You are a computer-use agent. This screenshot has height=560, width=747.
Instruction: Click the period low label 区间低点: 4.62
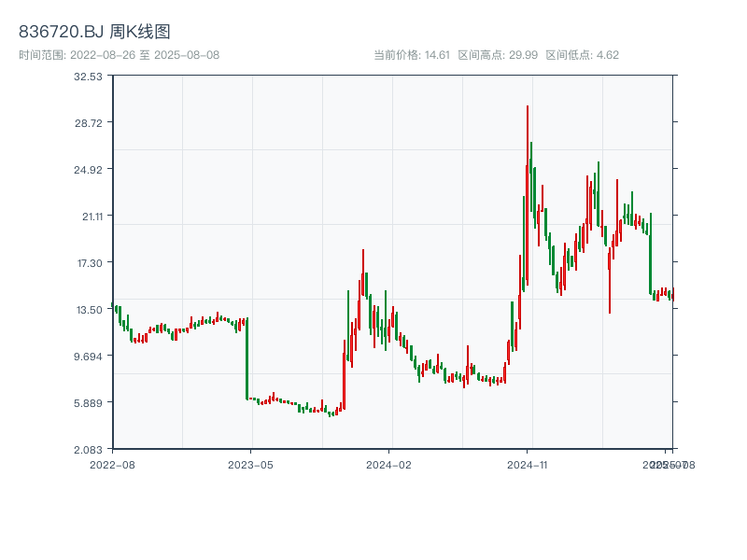pyautogui.click(x=582, y=55)
